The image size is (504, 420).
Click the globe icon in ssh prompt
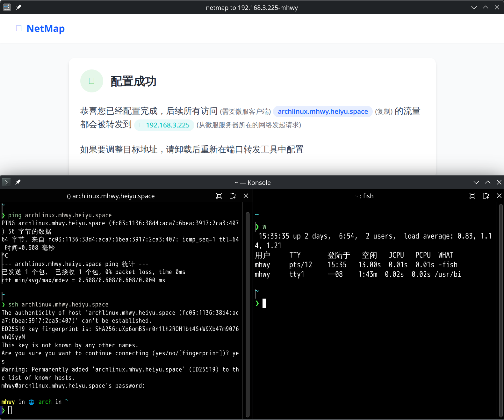coord(32,402)
